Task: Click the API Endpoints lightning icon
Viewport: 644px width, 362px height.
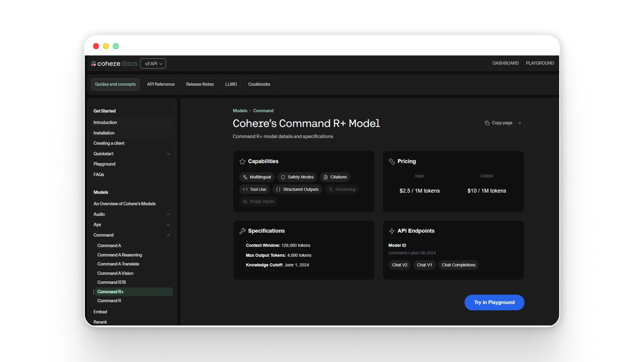Action: (x=392, y=231)
